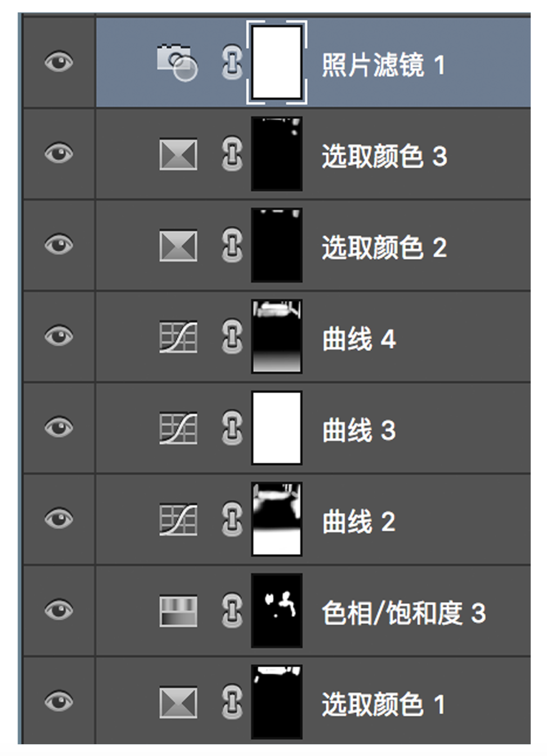The width and height of the screenshot is (547, 756).
Task: Click the Selective Color icon on 选取颜色 1
Action: point(178,703)
